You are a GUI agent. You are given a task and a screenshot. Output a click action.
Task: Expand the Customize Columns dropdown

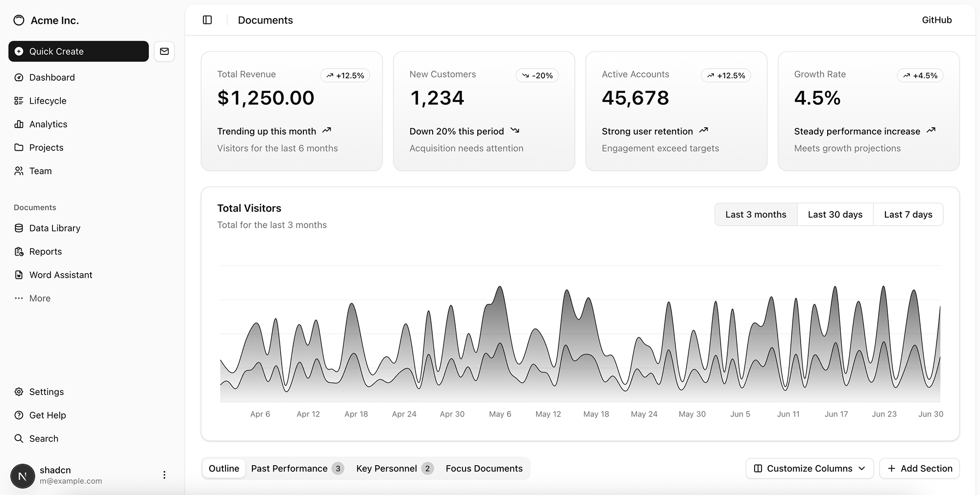[x=809, y=469]
